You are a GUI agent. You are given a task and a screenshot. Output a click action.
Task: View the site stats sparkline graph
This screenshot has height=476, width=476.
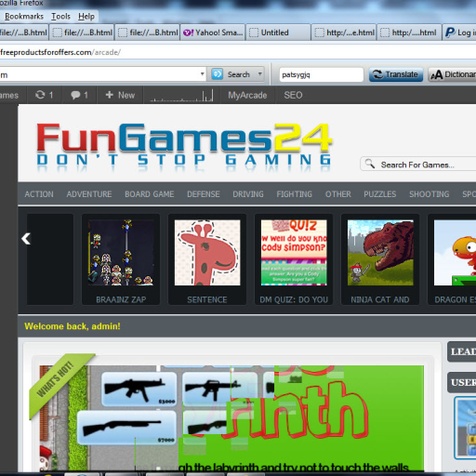pos(181,95)
